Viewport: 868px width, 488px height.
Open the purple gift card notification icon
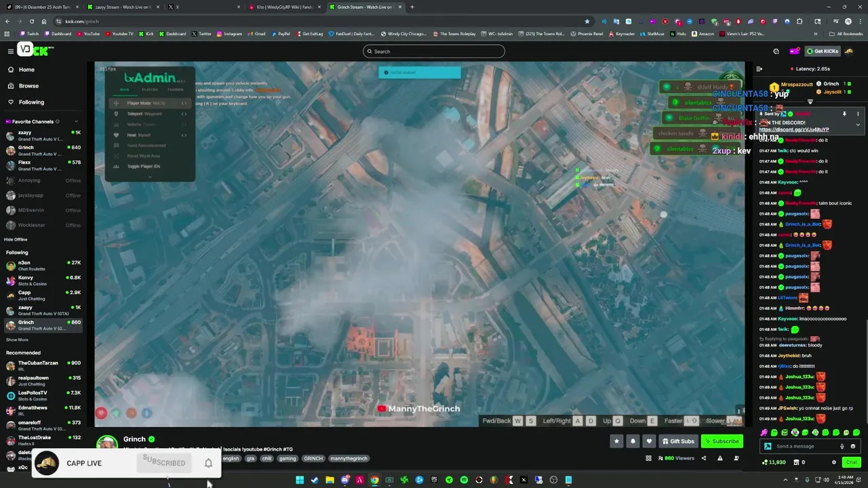(793, 51)
